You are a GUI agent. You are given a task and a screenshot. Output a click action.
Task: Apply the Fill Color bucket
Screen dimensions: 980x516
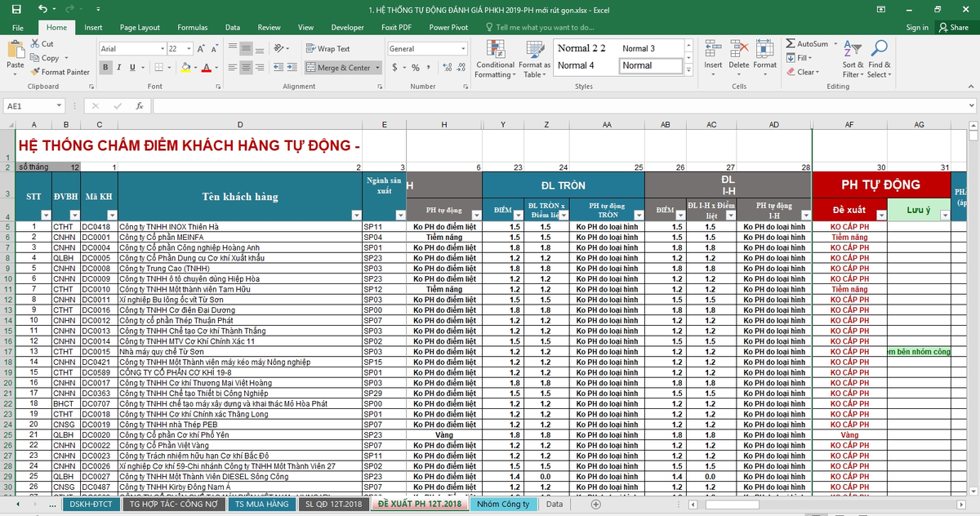click(185, 67)
